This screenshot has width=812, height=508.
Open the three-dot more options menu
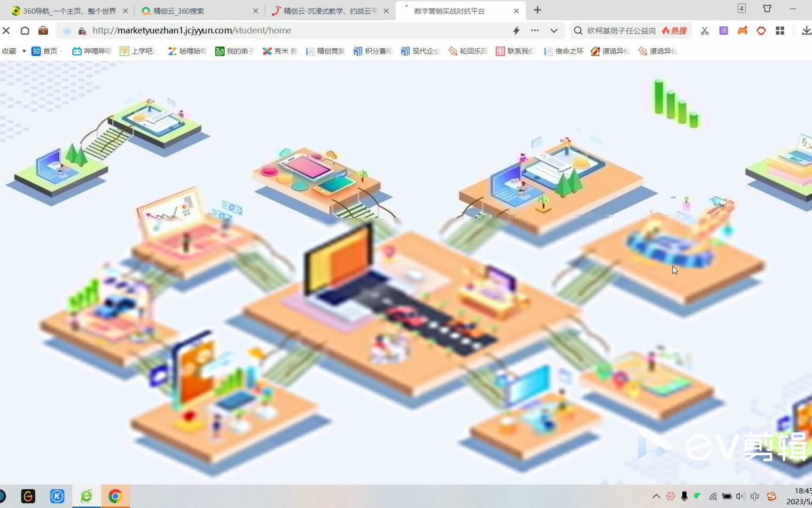(x=535, y=30)
